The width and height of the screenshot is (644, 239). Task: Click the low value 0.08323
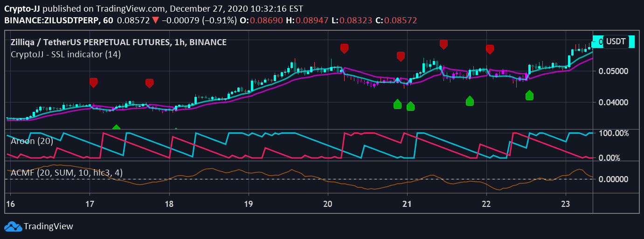click(355, 20)
